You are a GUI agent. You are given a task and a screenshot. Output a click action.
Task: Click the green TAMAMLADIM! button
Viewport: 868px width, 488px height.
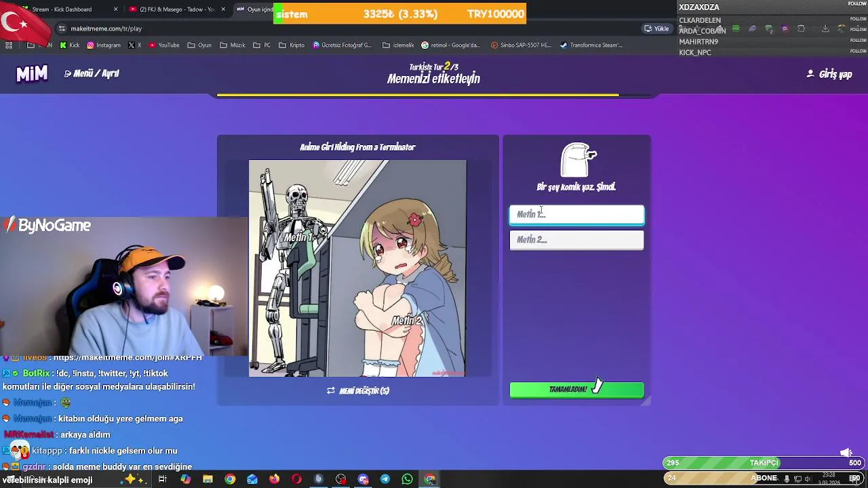576,390
